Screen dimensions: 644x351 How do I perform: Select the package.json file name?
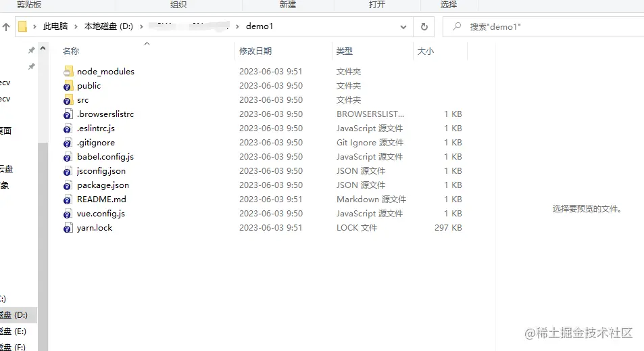[x=103, y=185]
